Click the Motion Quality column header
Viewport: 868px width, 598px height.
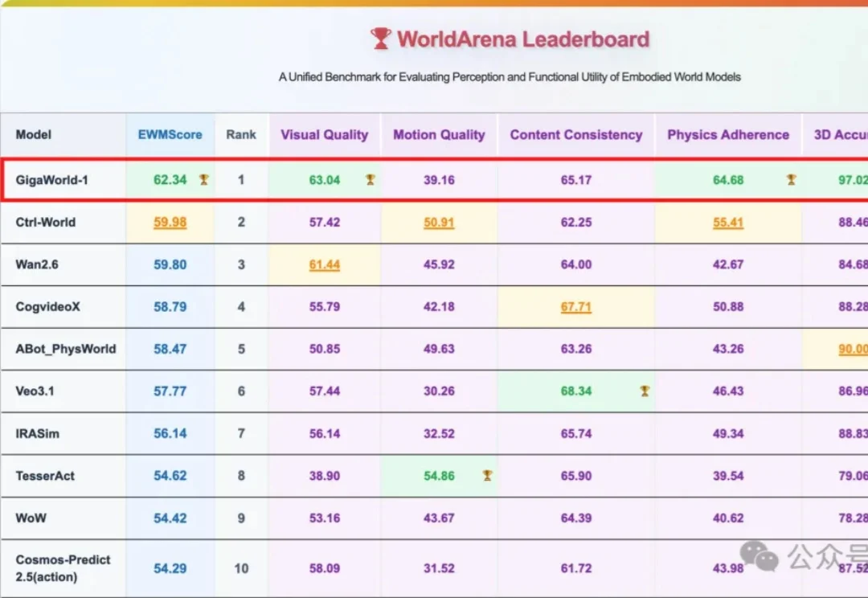[x=439, y=135]
